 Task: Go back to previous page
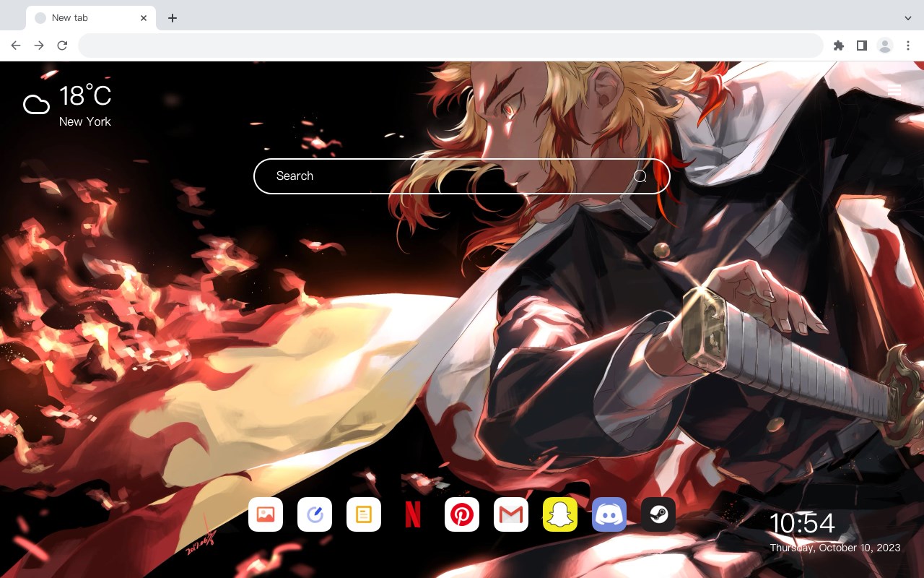coord(16,46)
